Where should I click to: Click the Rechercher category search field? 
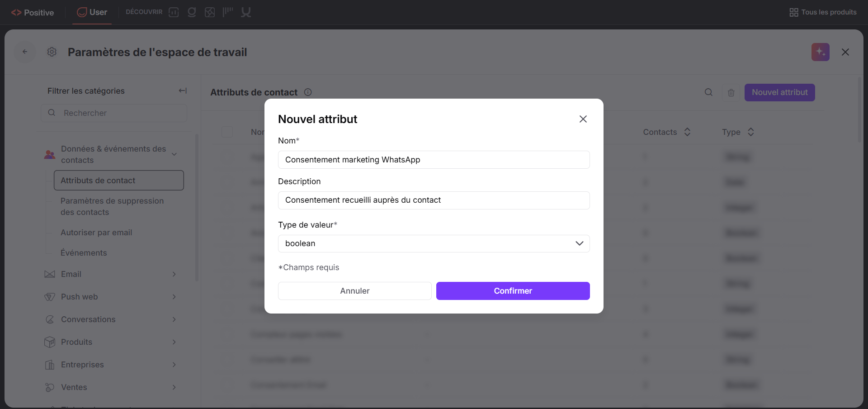click(x=114, y=113)
